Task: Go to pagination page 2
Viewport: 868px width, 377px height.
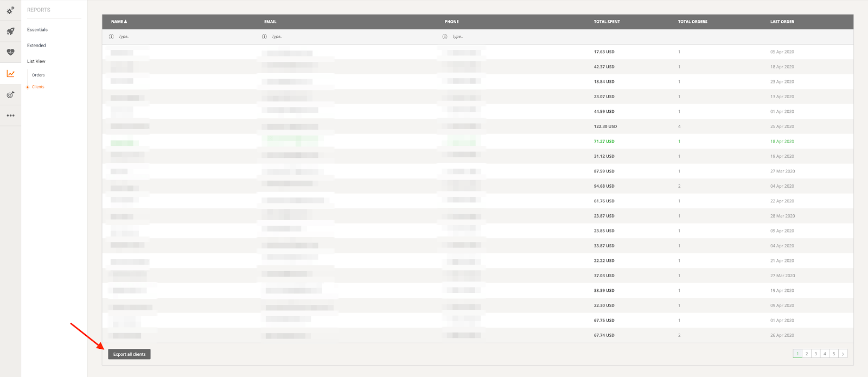Action: [807, 354]
